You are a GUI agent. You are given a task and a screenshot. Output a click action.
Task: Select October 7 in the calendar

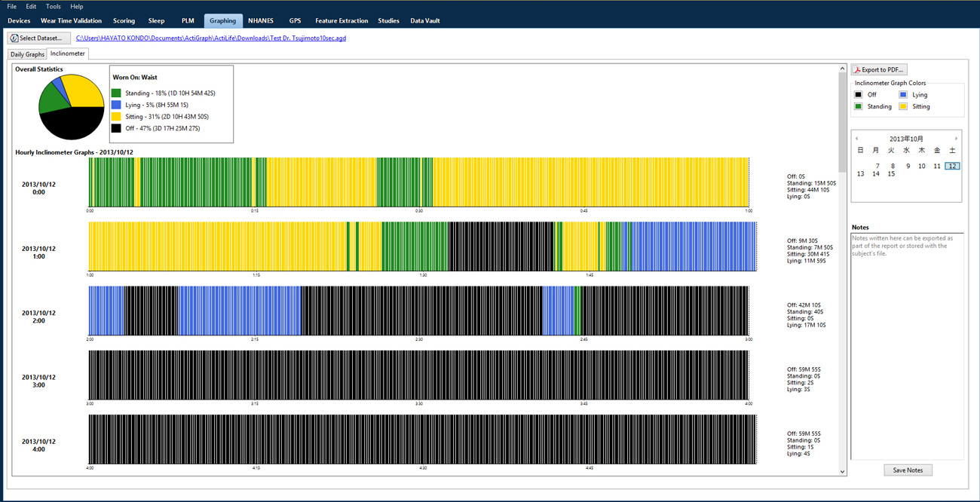(x=877, y=166)
